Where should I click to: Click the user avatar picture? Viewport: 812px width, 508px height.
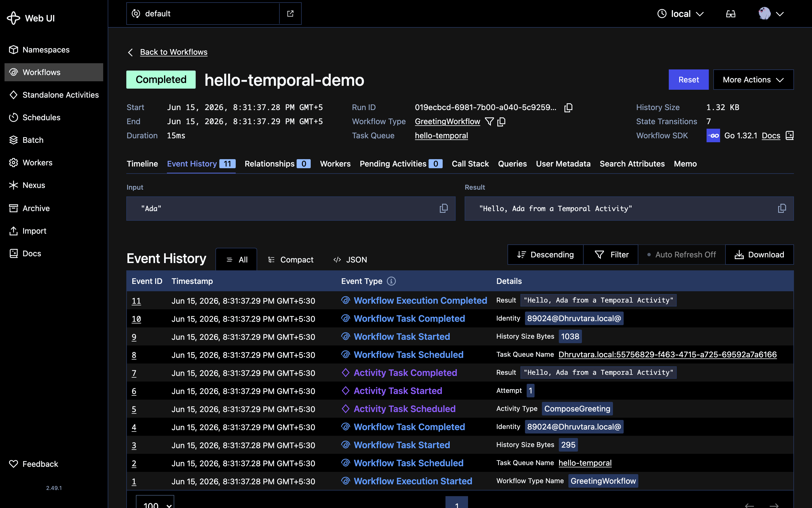click(x=764, y=14)
